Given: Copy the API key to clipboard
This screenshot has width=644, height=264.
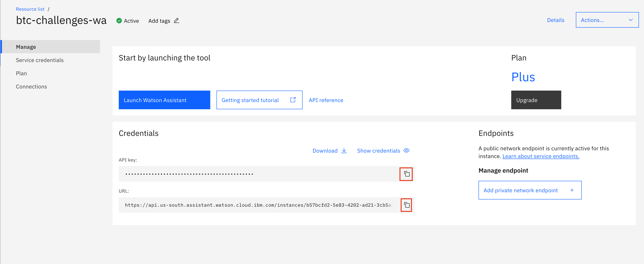Looking at the screenshot, I should coord(406,174).
